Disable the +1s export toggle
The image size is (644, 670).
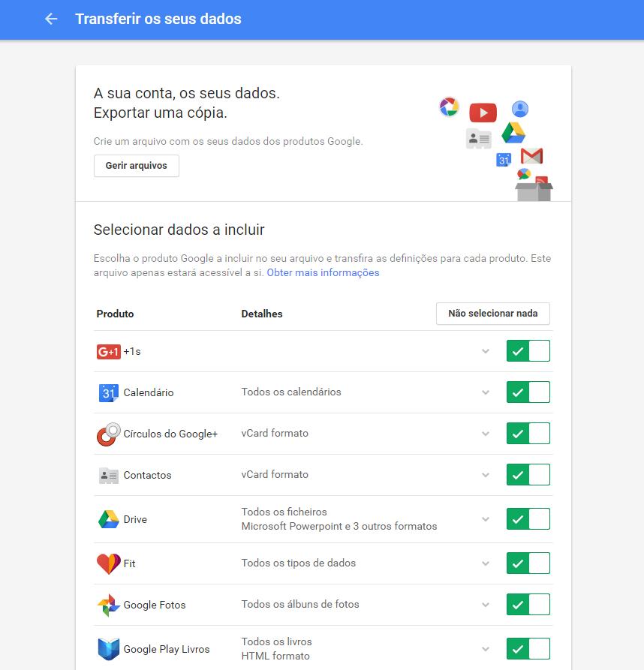528,351
